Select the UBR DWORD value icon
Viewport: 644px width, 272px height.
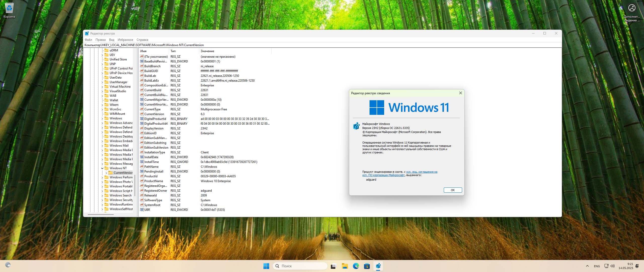click(x=142, y=210)
